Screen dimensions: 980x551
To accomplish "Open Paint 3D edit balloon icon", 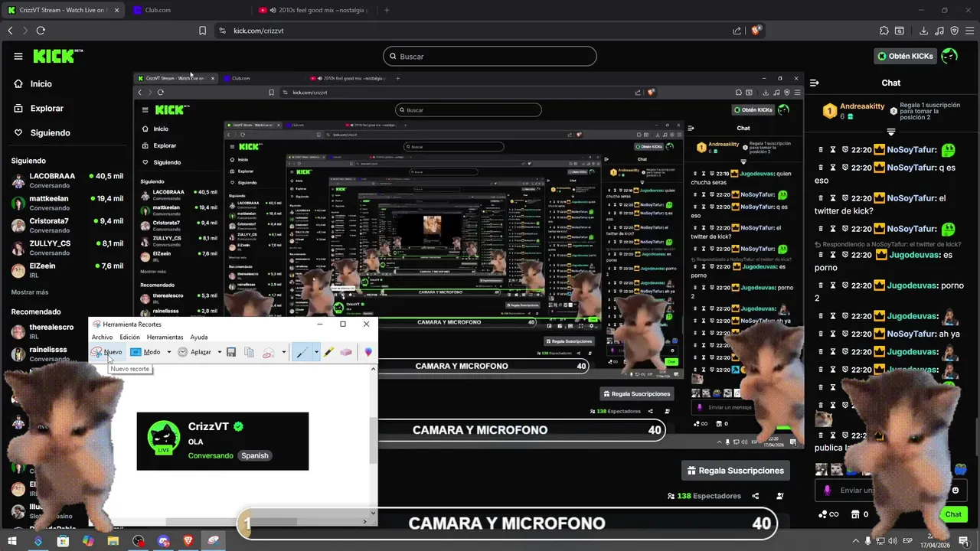I will (x=368, y=352).
